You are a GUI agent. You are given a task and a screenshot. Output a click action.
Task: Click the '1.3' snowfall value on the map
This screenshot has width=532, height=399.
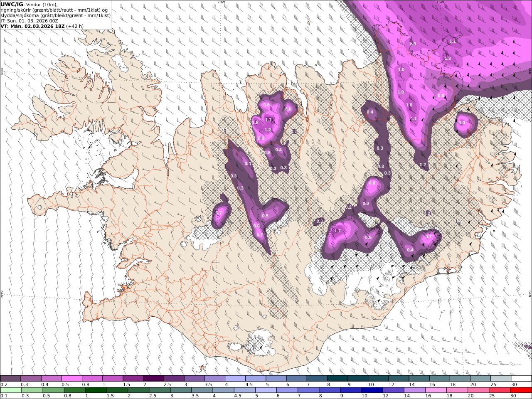coord(448,59)
